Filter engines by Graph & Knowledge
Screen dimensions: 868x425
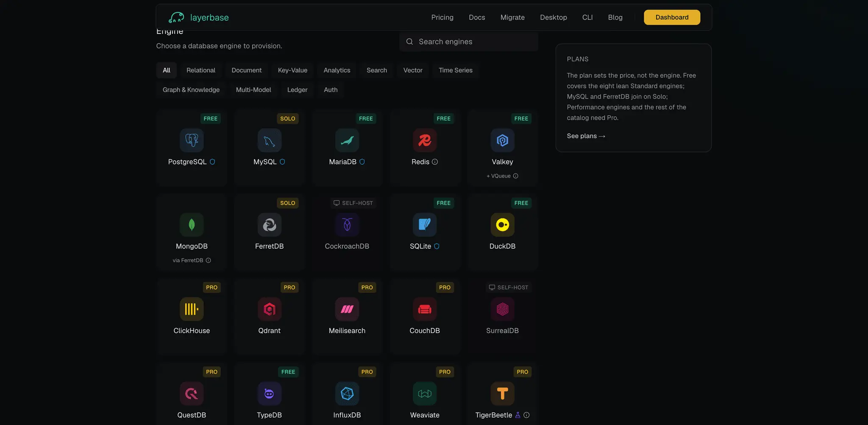(x=191, y=90)
